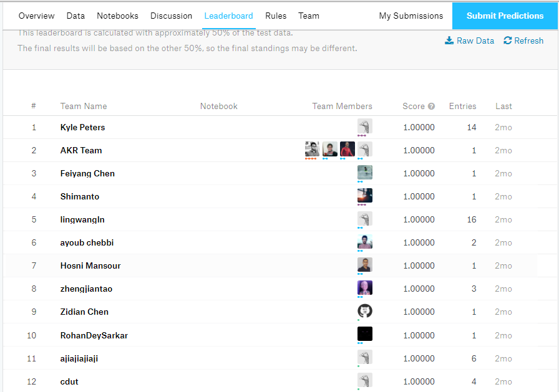Open Zidian Chen's GitHub cat avatar
This screenshot has height=392, width=559.
coord(365,311)
